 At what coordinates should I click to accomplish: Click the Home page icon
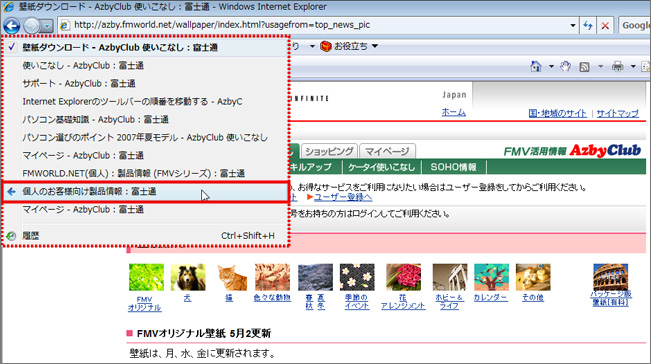pyautogui.click(x=536, y=66)
